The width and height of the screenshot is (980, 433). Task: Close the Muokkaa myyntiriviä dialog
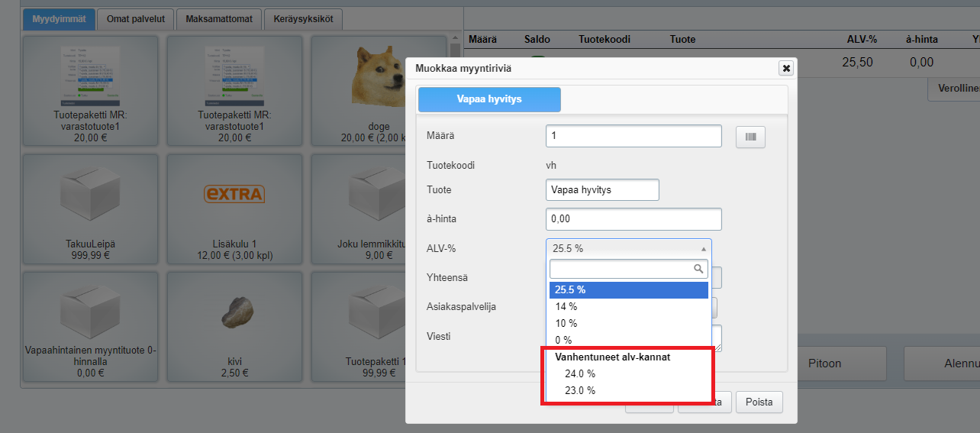click(x=786, y=68)
